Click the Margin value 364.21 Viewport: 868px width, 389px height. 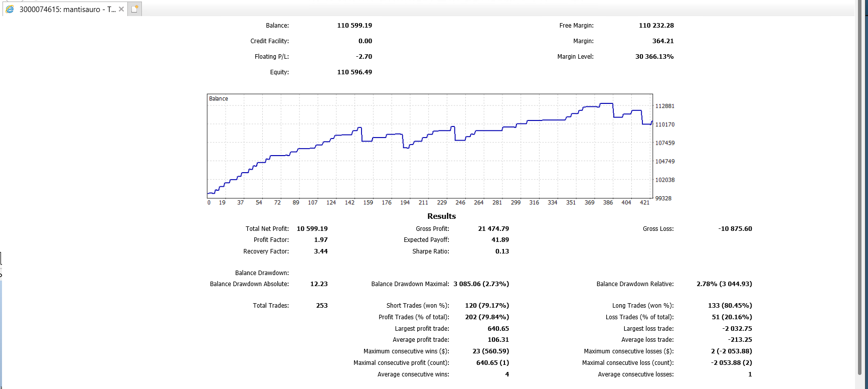[x=663, y=41]
